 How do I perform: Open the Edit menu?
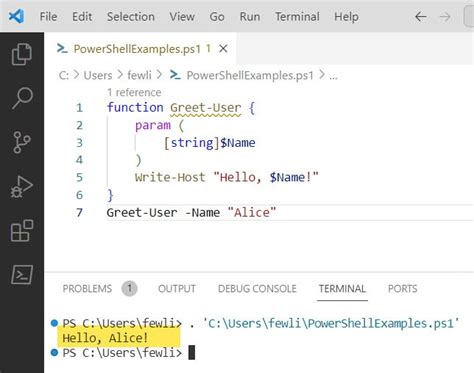82,16
